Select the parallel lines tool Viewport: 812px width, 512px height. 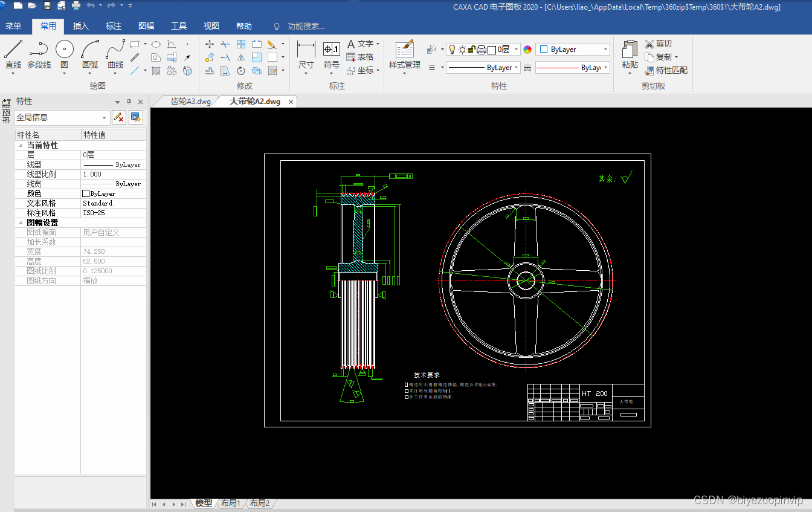point(135,57)
